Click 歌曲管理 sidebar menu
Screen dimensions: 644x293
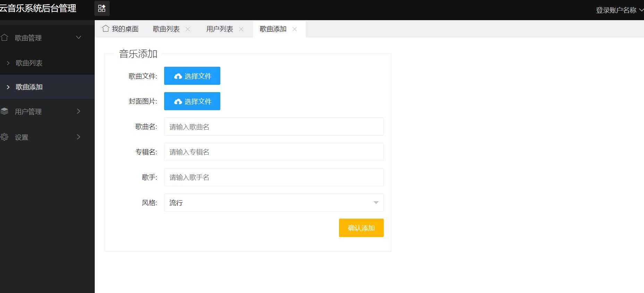click(x=47, y=38)
